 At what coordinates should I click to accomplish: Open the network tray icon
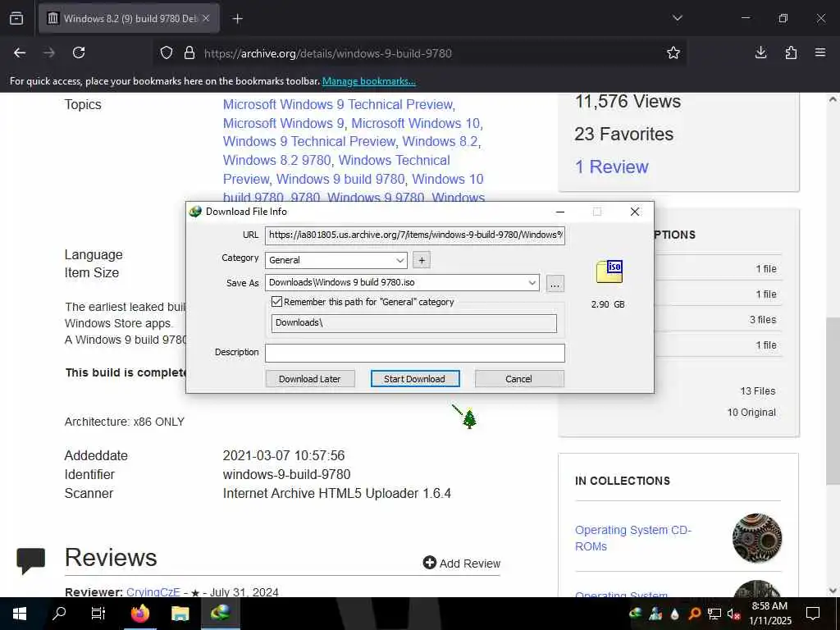(x=714, y=614)
